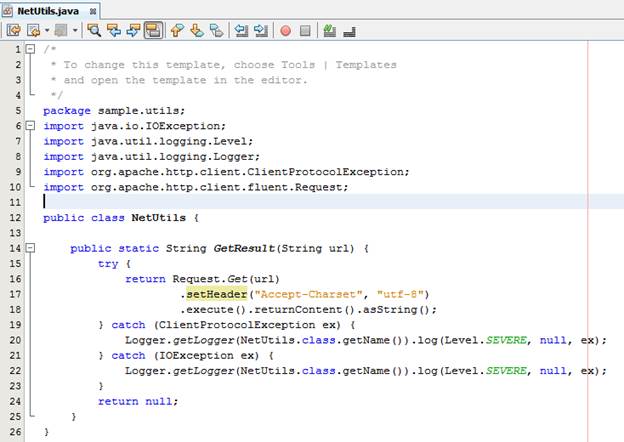Image resolution: width=624 pixels, height=442 pixels.
Task: Click comment text 'and open the template'
Action: (x=135, y=80)
